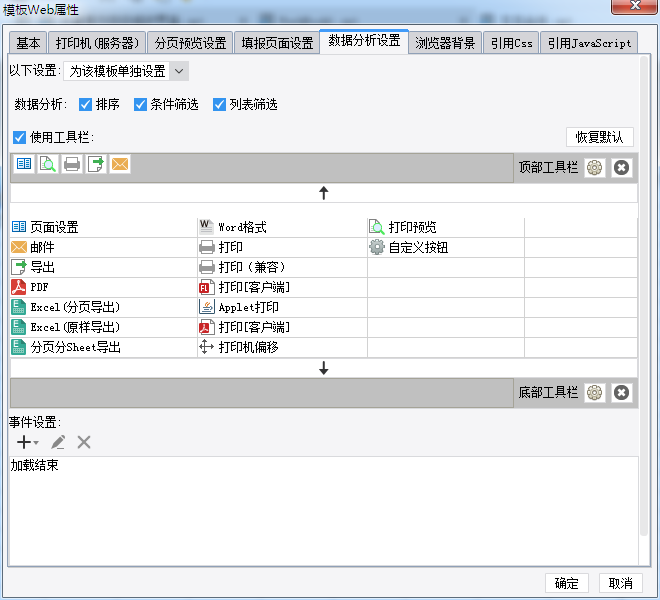Switch to the 分页预览设置 tab
Viewport: 660px width, 600px height.
[190, 43]
